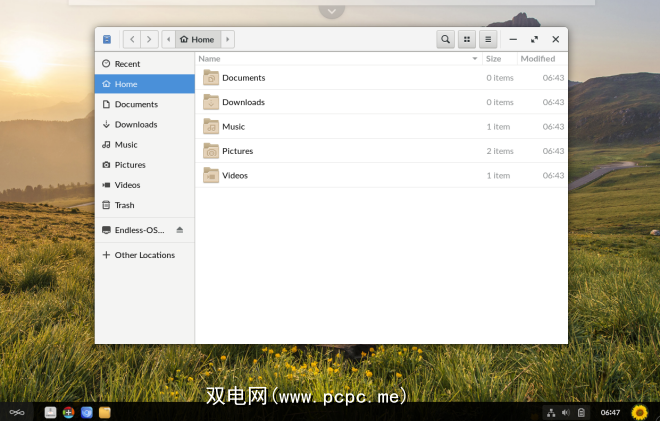Select the Music folder icon in list
660x421 pixels.
pyautogui.click(x=211, y=127)
